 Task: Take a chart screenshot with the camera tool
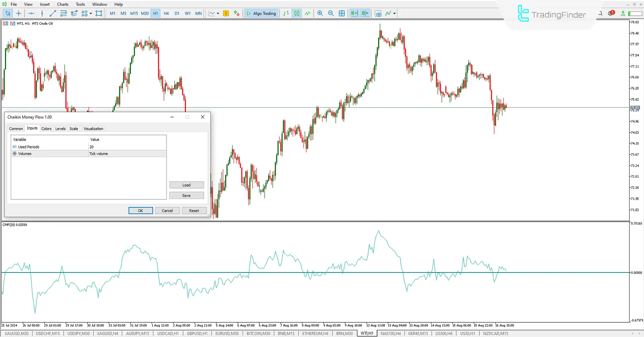tap(378, 13)
